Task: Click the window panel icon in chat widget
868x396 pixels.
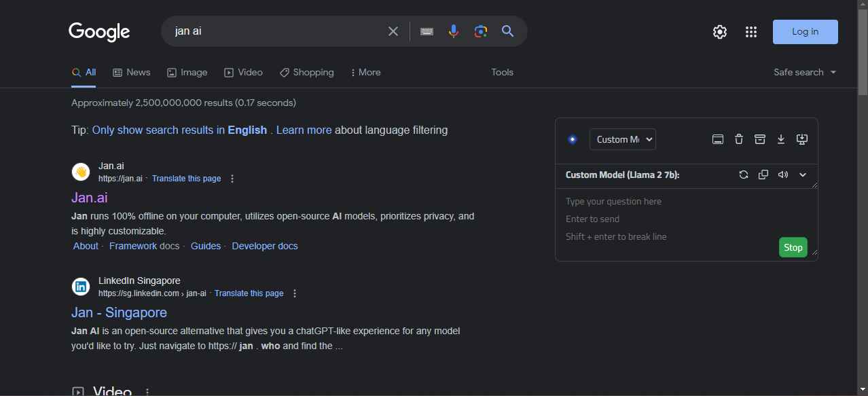Action: tap(718, 139)
